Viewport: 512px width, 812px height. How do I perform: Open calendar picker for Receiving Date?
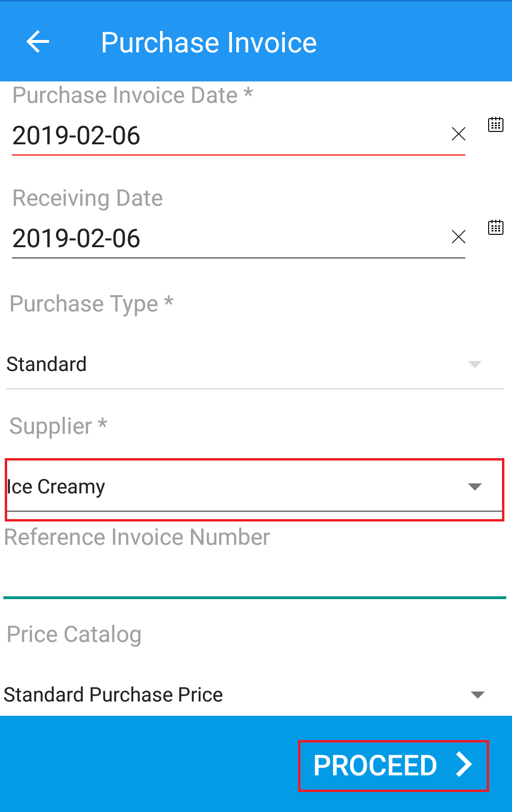pos(495,227)
